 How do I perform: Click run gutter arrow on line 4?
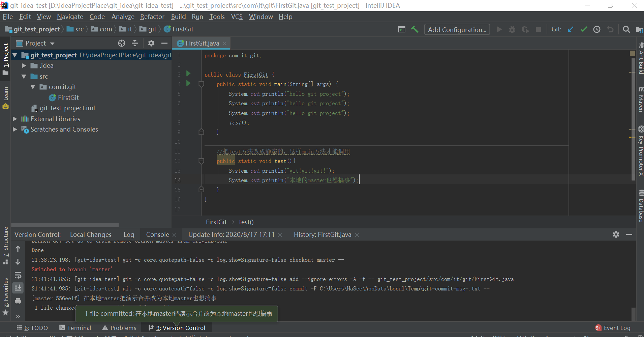(x=188, y=83)
